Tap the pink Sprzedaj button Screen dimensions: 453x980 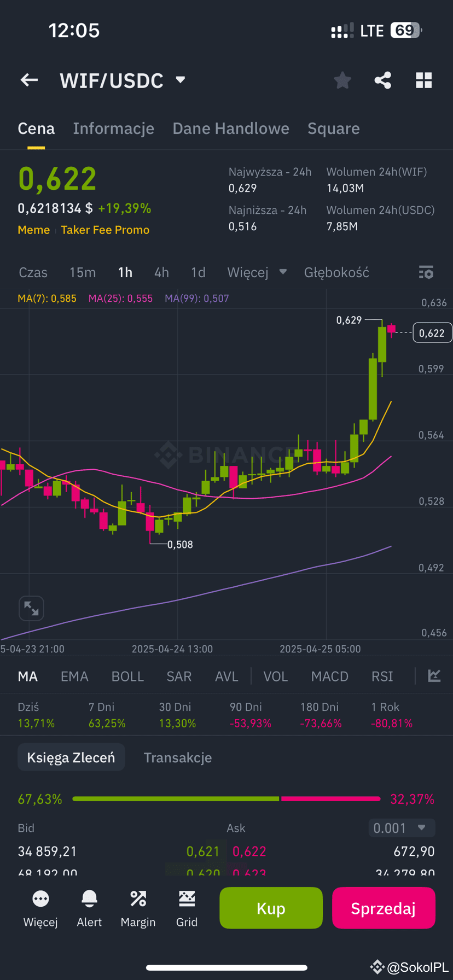pos(384,908)
